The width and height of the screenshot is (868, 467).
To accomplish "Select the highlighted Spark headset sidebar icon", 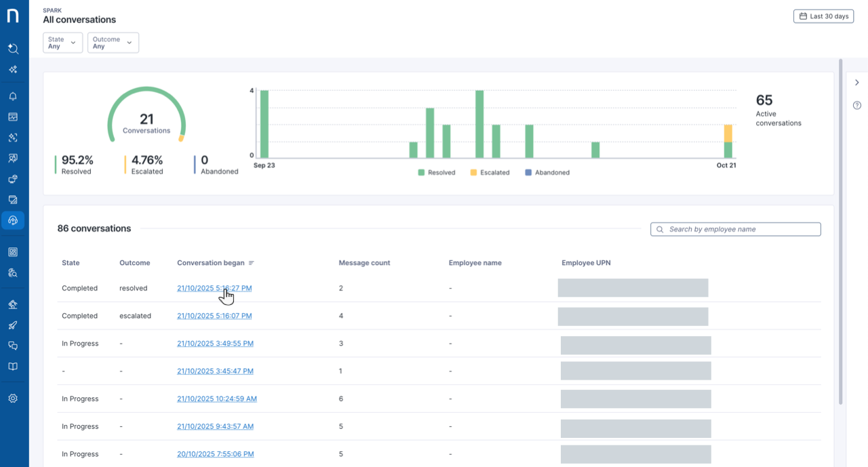I will click(x=13, y=220).
